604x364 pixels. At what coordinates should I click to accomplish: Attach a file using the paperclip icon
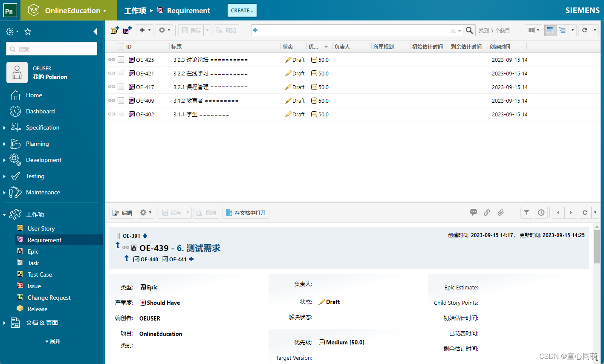point(500,212)
